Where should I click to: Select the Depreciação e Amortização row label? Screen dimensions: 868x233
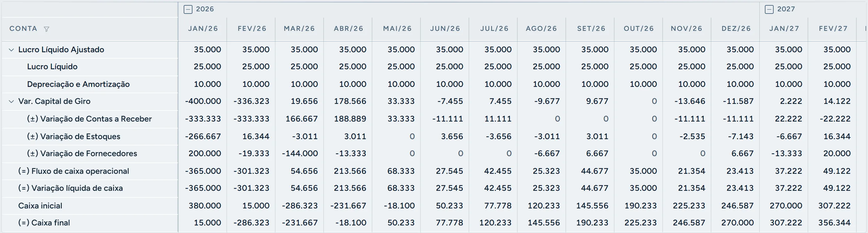(78, 84)
